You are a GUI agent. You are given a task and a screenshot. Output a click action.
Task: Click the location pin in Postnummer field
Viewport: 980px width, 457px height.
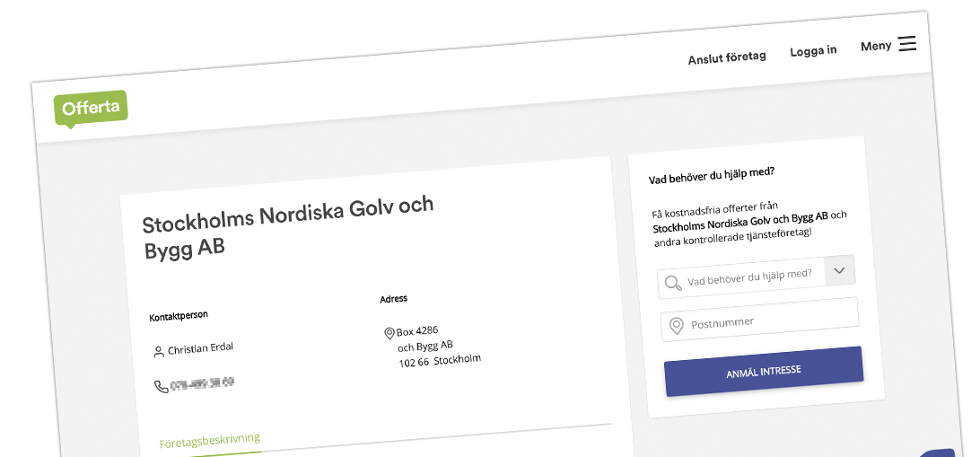(x=676, y=326)
